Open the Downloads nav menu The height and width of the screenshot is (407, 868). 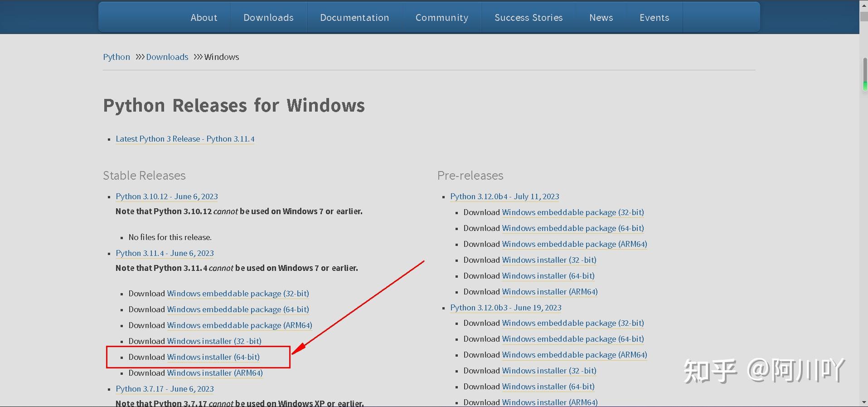point(268,18)
